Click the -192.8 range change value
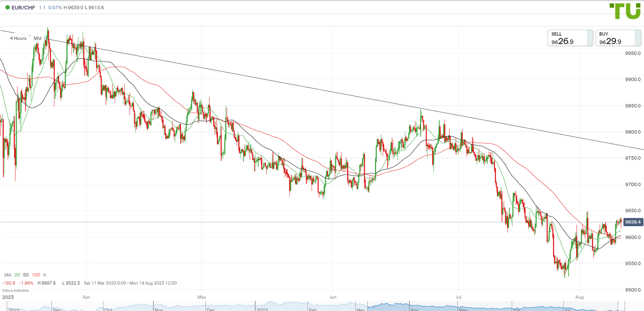The width and height of the screenshot is (644, 311). [x=9, y=283]
